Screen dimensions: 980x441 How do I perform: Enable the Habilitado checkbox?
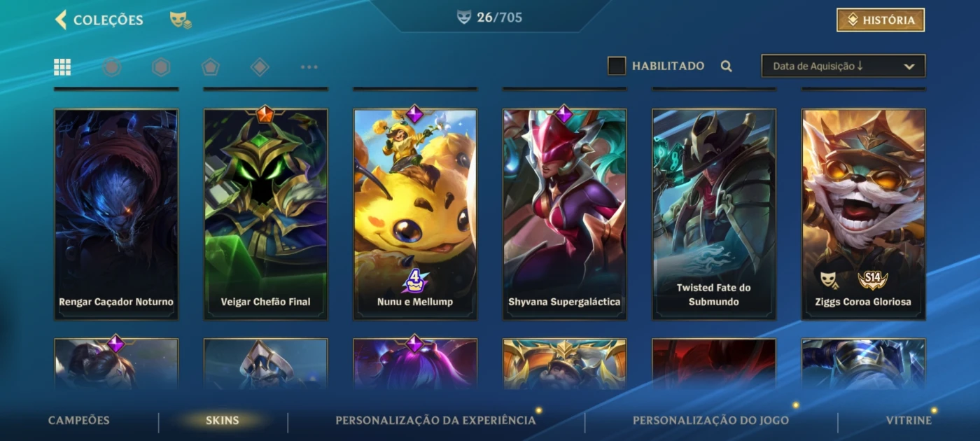pyautogui.click(x=617, y=66)
